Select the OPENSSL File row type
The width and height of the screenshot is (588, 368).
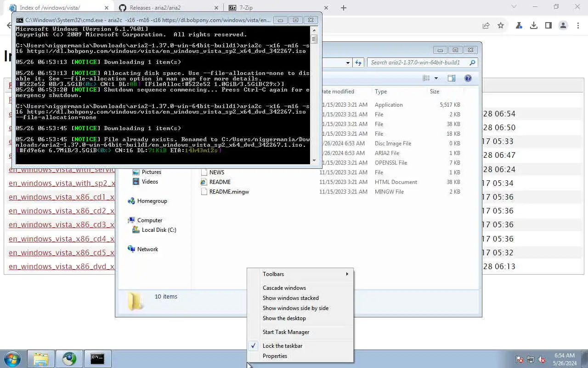(x=391, y=163)
